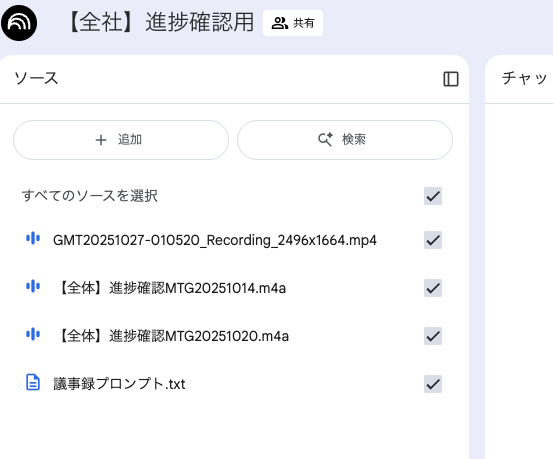Toggle すべてのソースを選択 checkbox
553x459 pixels.
click(433, 196)
